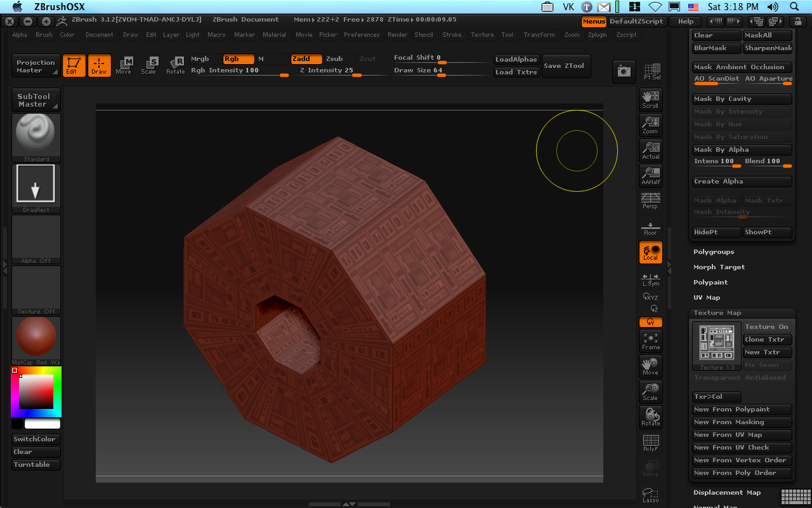Open the Projection Master panel

36,66
